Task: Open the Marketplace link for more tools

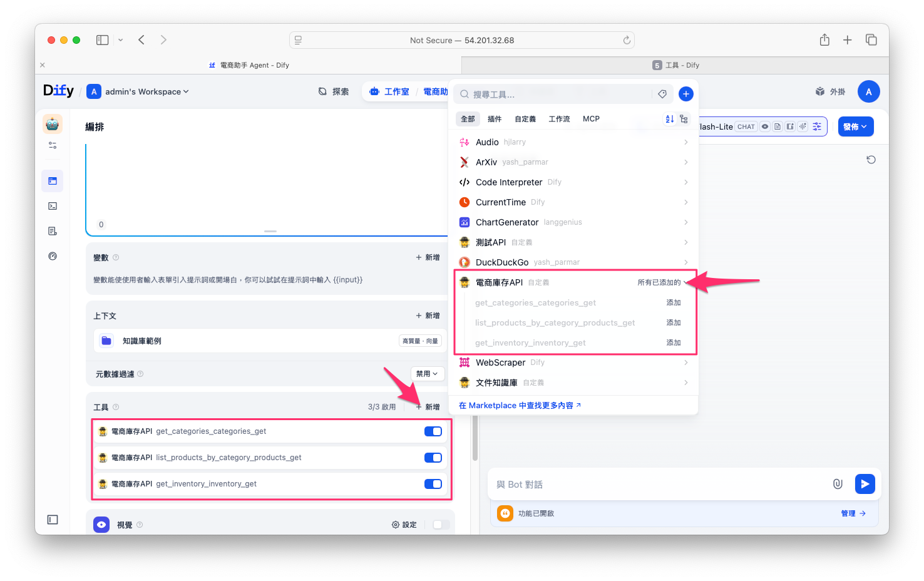Action: click(x=520, y=406)
